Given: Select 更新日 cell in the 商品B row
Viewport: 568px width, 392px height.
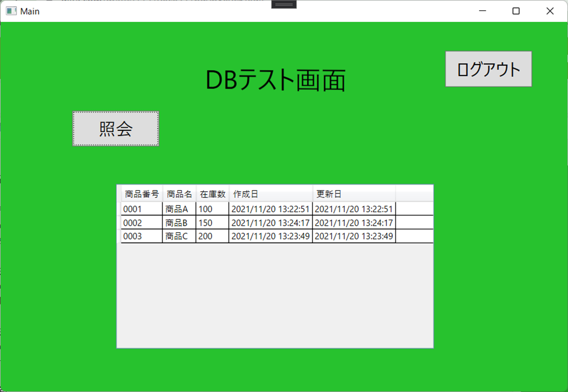Looking at the screenshot, I should (x=354, y=223).
